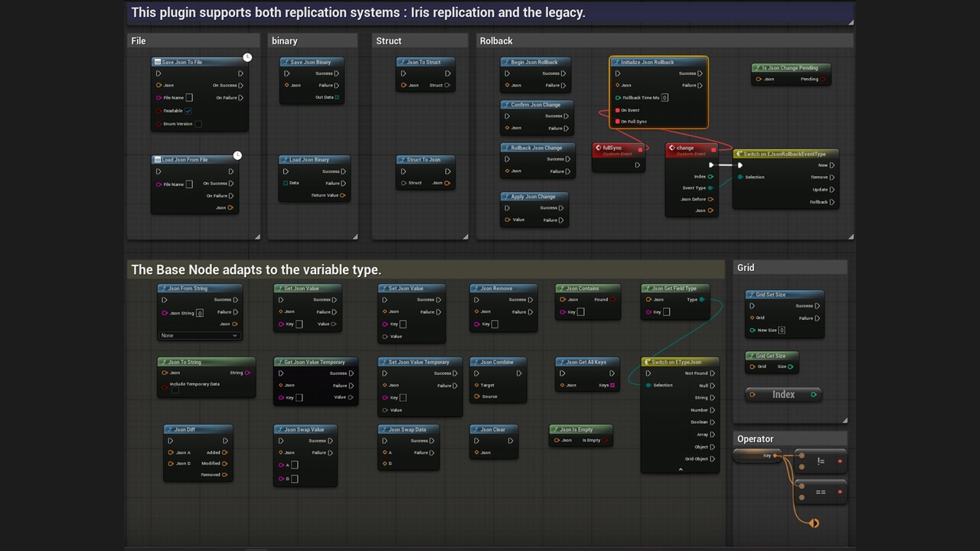Click New exec pin on rollback switch node
Viewport: 980px width, 551px height.
[x=832, y=165]
